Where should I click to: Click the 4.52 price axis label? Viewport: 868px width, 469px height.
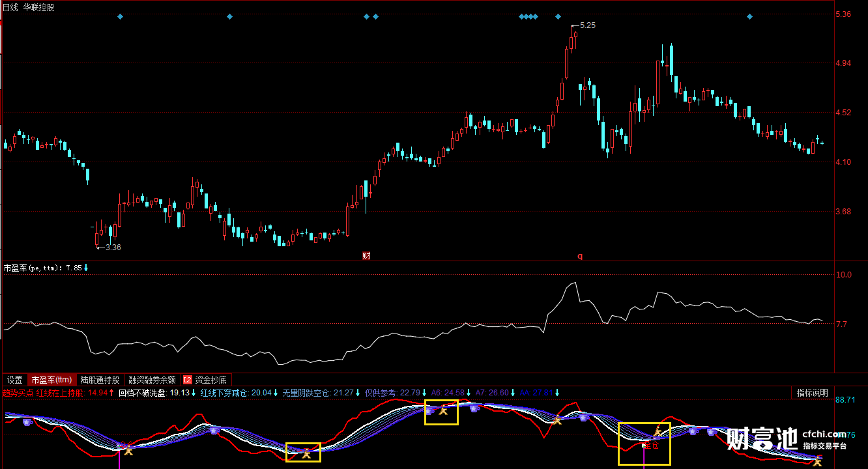click(x=843, y=113)
